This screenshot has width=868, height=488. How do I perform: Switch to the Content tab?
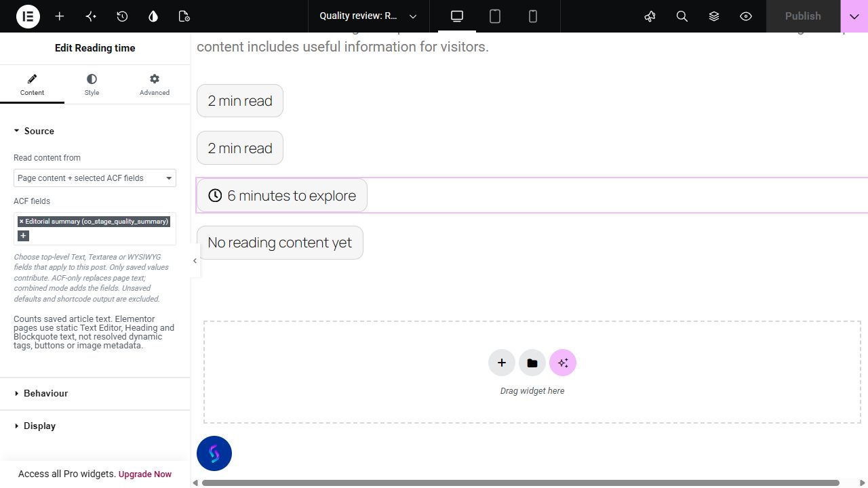32,85
